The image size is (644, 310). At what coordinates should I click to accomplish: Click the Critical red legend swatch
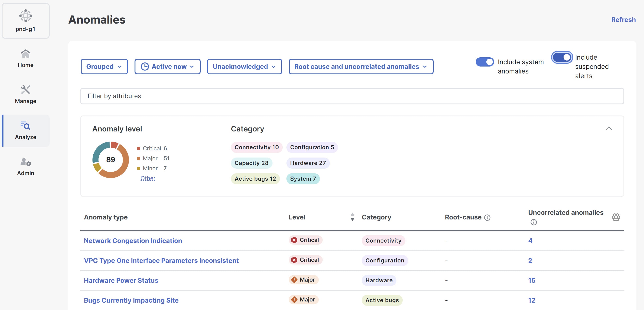click(x=138, y=149)
